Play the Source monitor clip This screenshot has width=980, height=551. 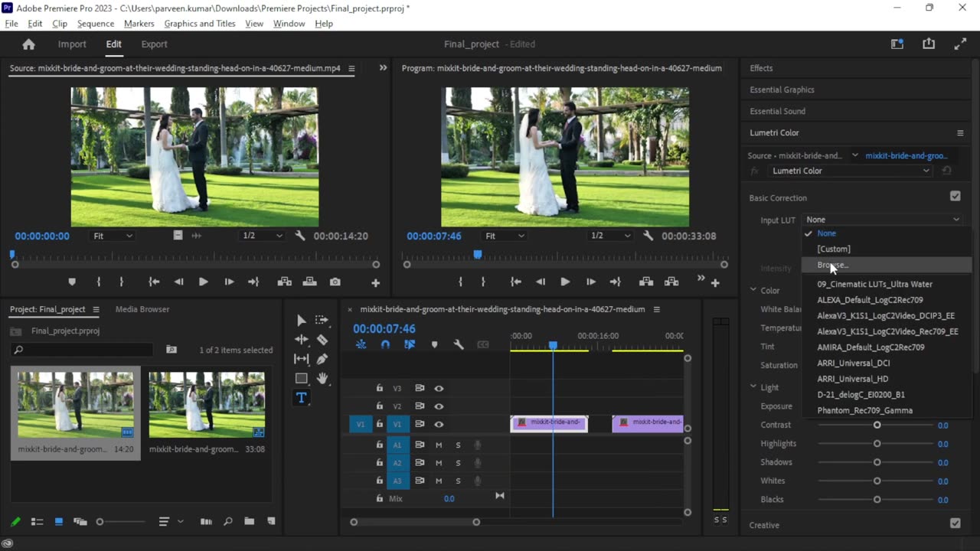pyautogui.click(x=203, y=282)
